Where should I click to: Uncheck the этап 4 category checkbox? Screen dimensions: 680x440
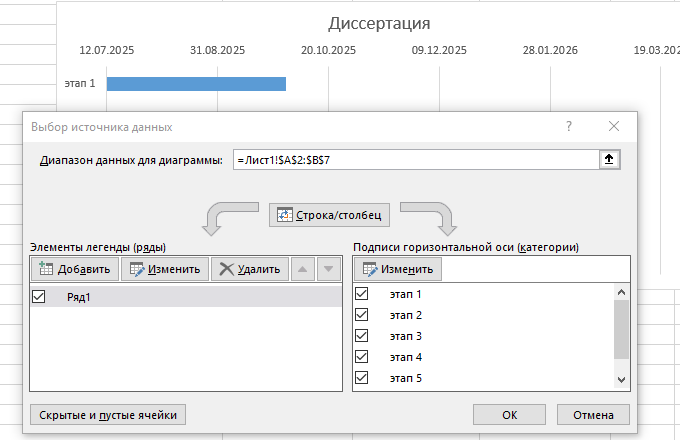[x=362, y=357]
